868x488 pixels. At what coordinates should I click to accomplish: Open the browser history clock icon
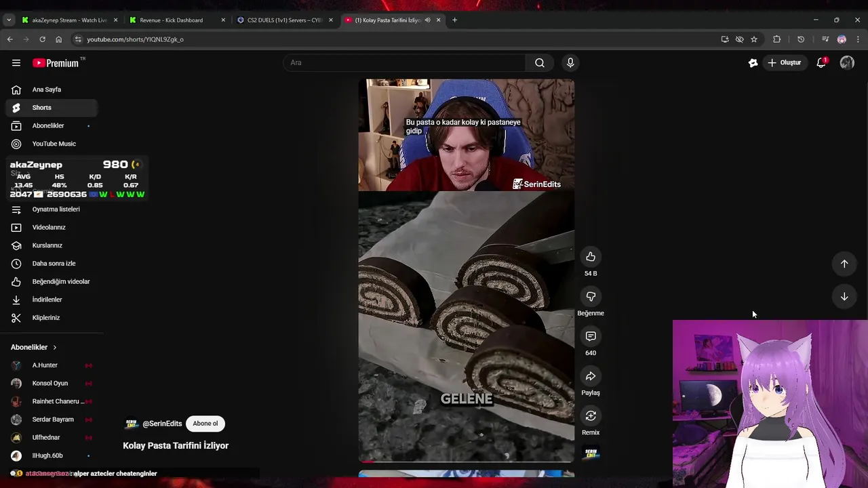pos(801,39)
